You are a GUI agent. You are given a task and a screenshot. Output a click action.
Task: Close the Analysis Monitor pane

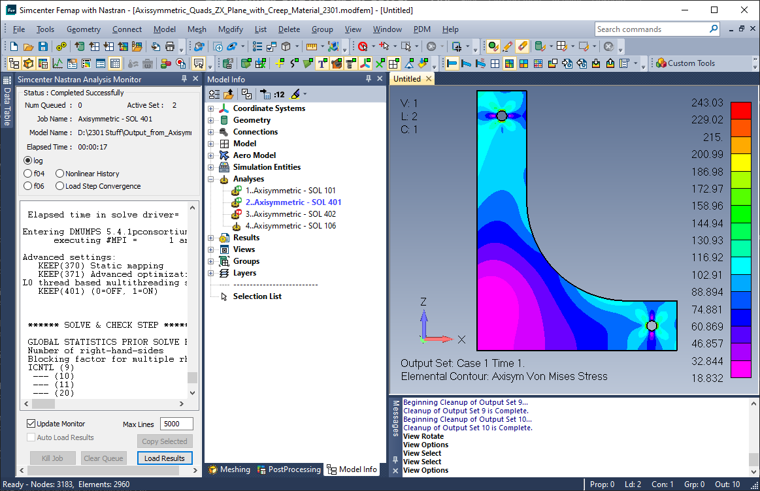tap(195, 79)
